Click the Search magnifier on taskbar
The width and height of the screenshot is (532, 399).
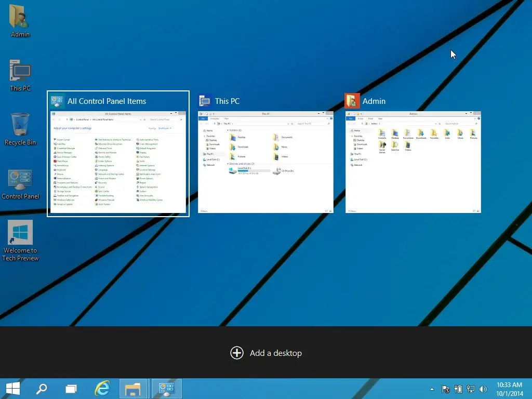click(42, 389)
